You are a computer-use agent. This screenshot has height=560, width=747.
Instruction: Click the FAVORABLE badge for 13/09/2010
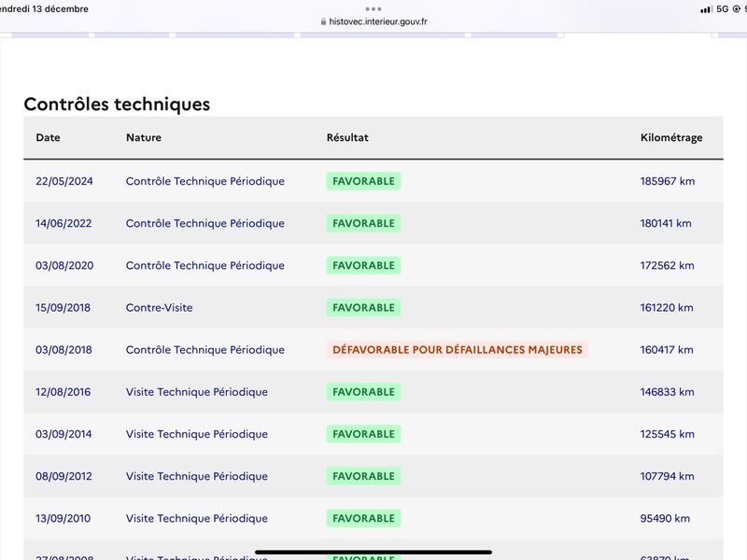click(363, 519)
